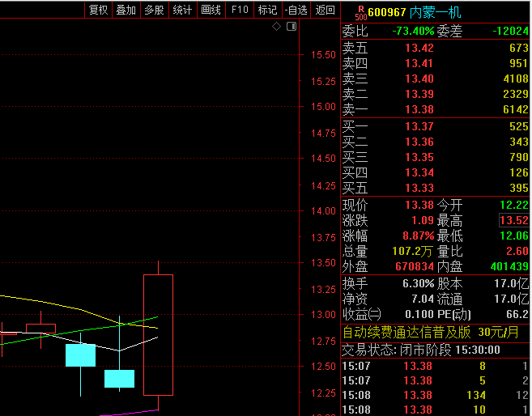Select 卖四 price 13.41
The height and width of the screenshot is (416, 532).
click(419, 63)
